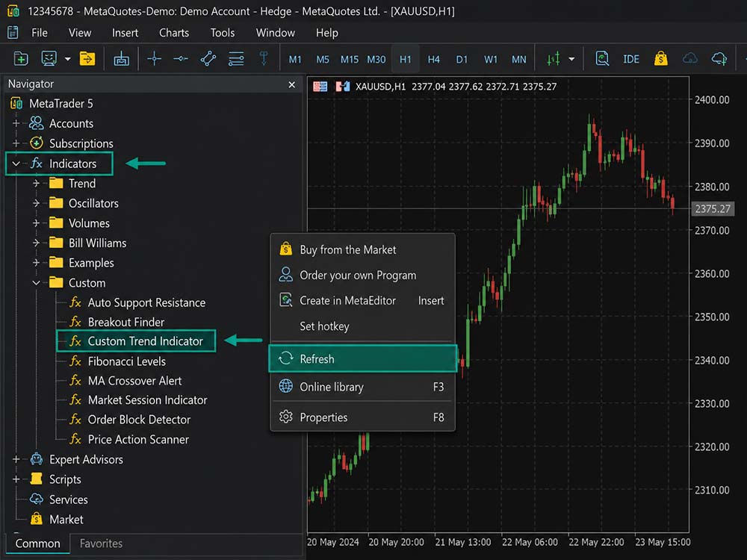
Task: Switch chart to W1 timeframe
Action: 491,60
